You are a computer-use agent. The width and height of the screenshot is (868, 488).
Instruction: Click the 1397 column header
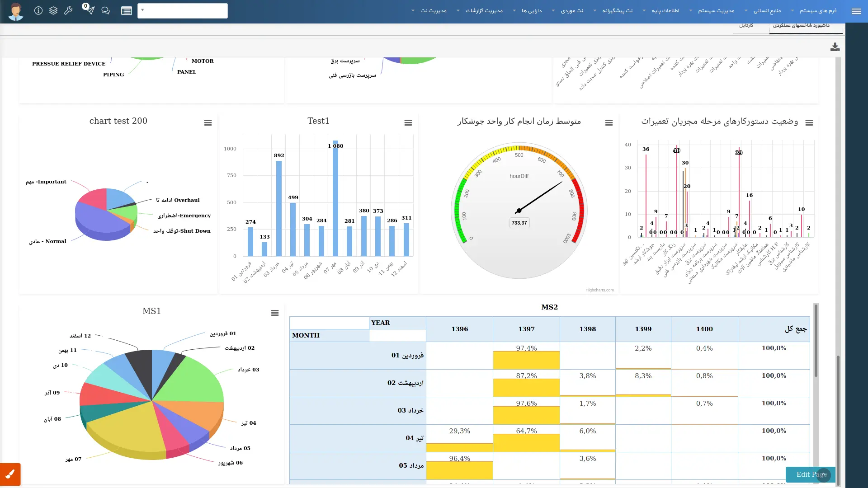[526, 329]
